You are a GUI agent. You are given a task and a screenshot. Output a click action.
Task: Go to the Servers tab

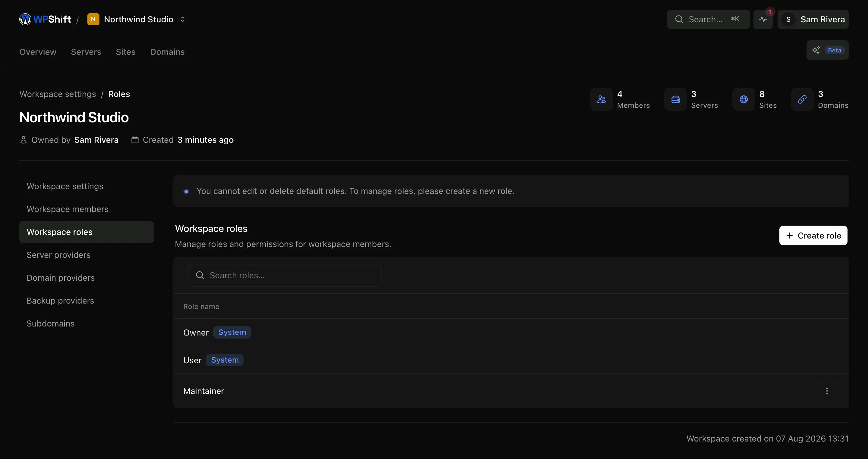pos(86,52)
